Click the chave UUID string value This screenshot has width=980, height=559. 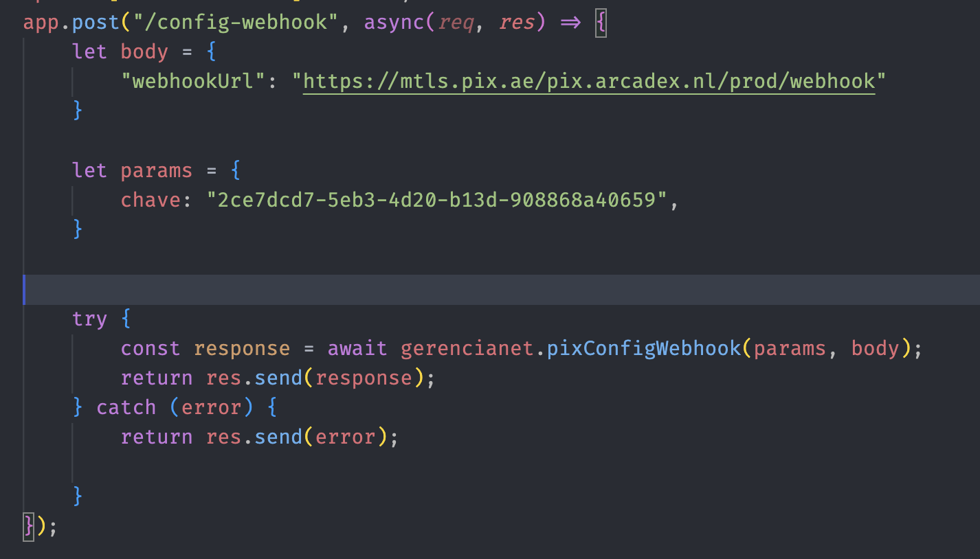(437, 200)
